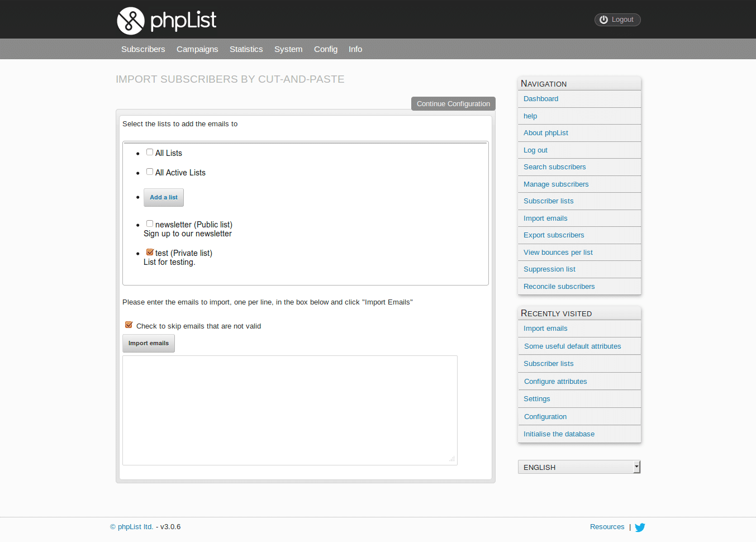Expand the Config menu
The width and height of the screenshot is (756, 542).
point(326,49)
